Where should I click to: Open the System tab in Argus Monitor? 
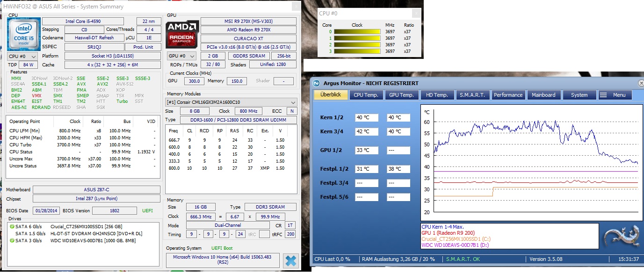579,95
